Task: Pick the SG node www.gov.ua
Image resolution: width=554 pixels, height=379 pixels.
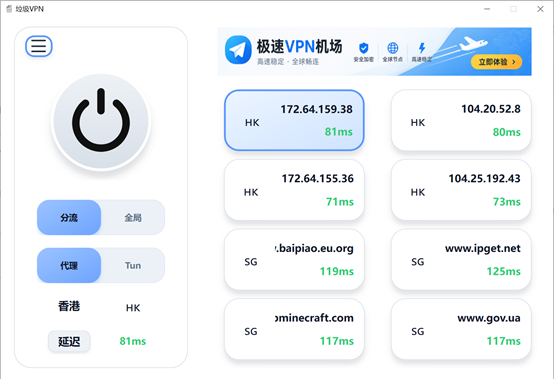Action: click(x=461, y=329)
